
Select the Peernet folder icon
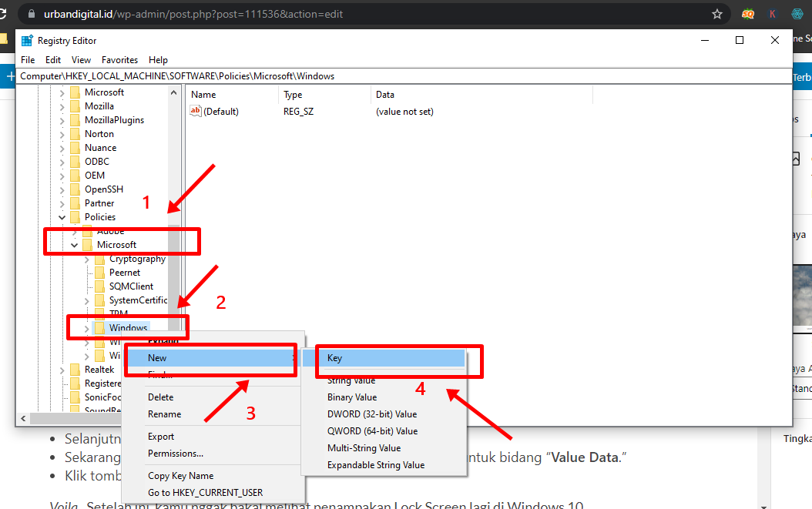100,273
